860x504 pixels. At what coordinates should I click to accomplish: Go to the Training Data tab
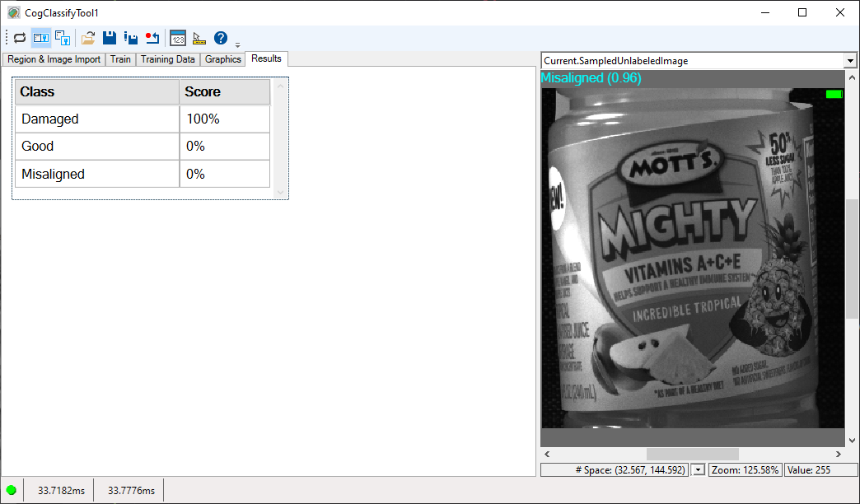click(168, 59)
